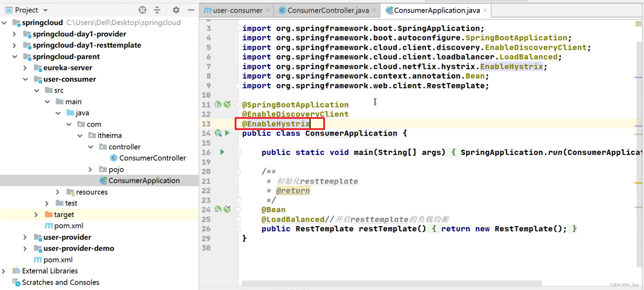Close the user-consumer tab
This screenshot has height=290, width=644.
click(x=268, y=10)
